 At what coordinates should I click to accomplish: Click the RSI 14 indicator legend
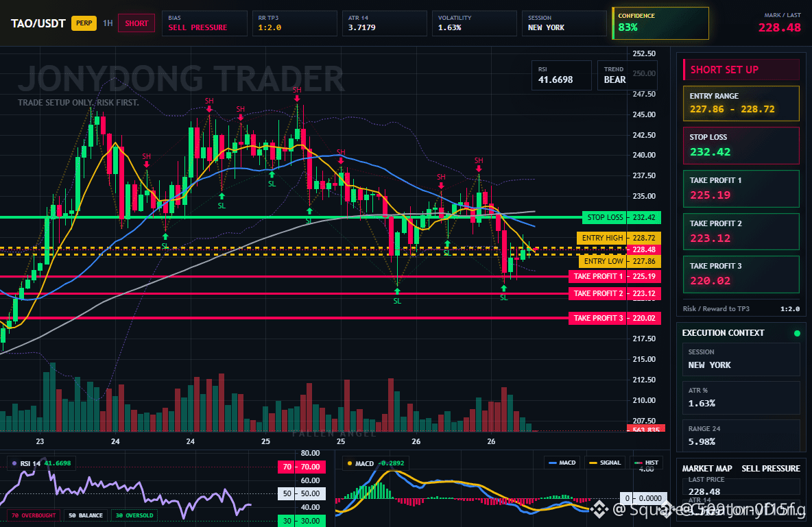[x=41, y=463]
